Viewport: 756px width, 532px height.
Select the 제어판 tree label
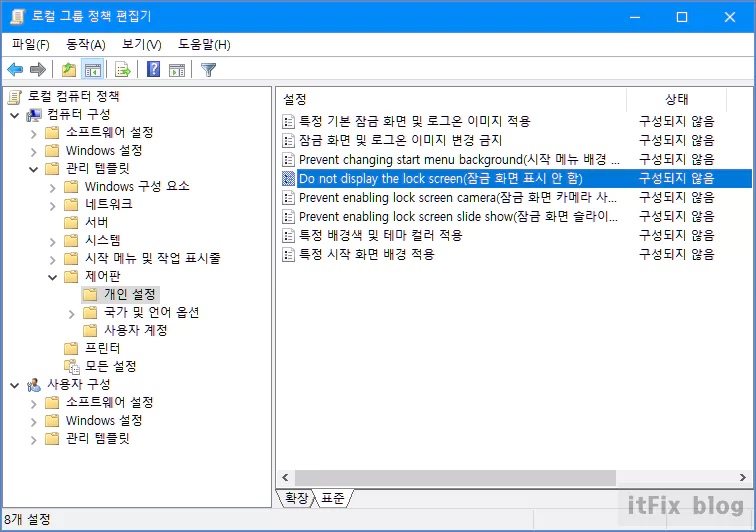pos(102,276)
